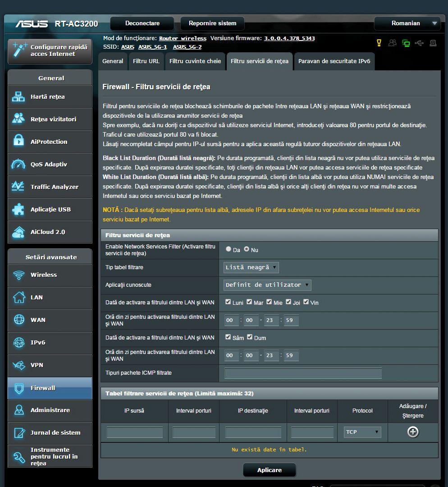Toggle the Sâm checkbox
The height and width of the screenshot is (487, 448).
pyautogui.click(x=229, y=337)
